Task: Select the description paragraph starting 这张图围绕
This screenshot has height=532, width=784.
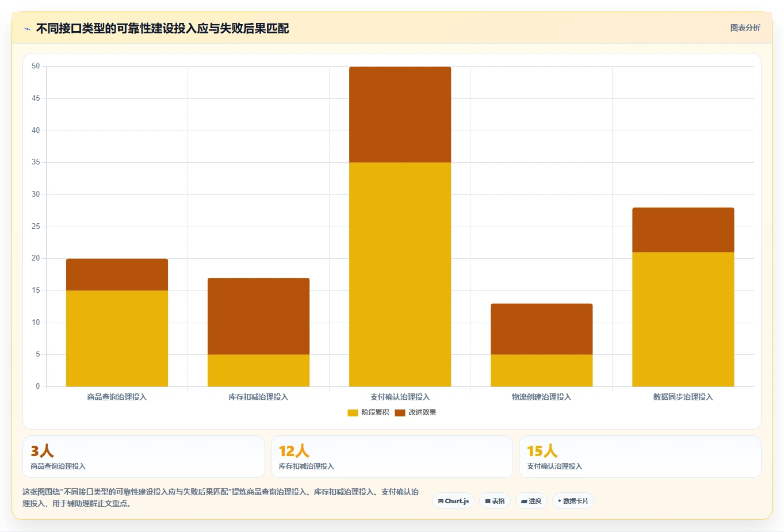Action: (221, 497)
